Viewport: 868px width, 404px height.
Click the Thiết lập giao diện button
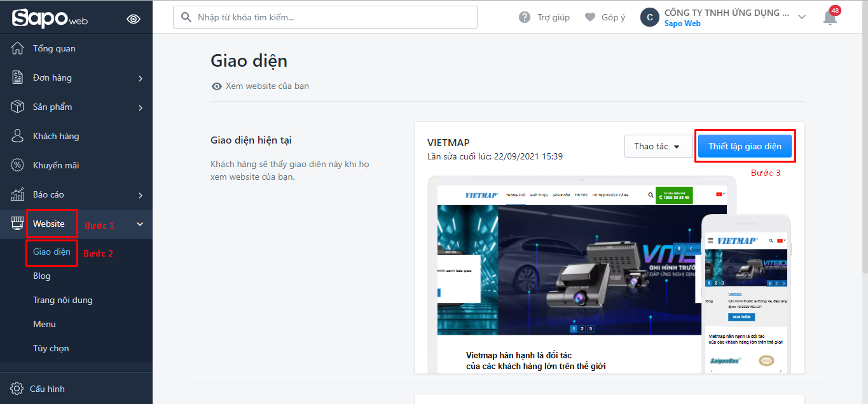click(x=745, y=146)
